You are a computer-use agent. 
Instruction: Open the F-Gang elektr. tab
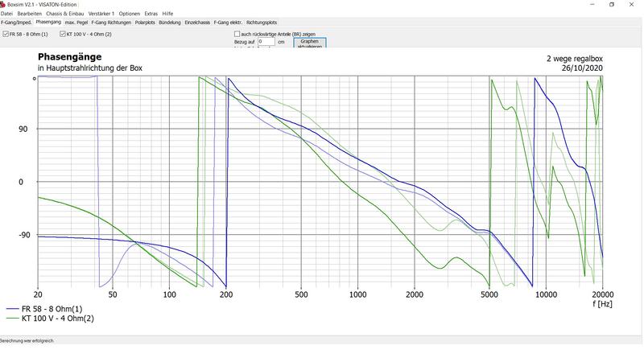click(228, 23)
